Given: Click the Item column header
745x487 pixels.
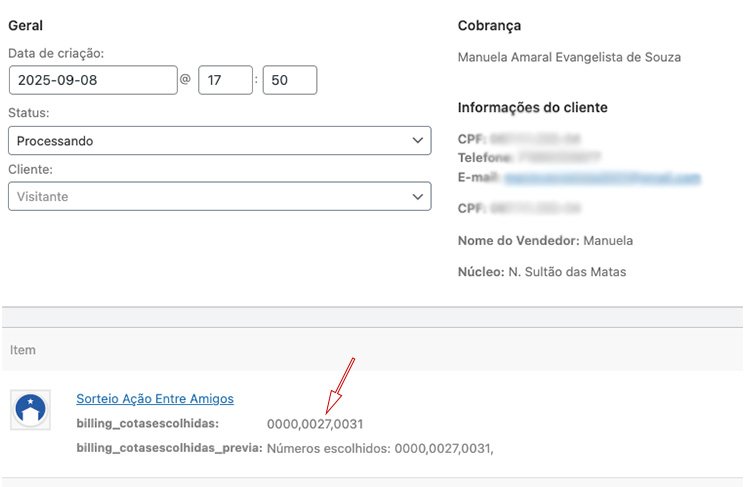Looking at the screenshot, I should pyautogui.click(x=23, y=349).
